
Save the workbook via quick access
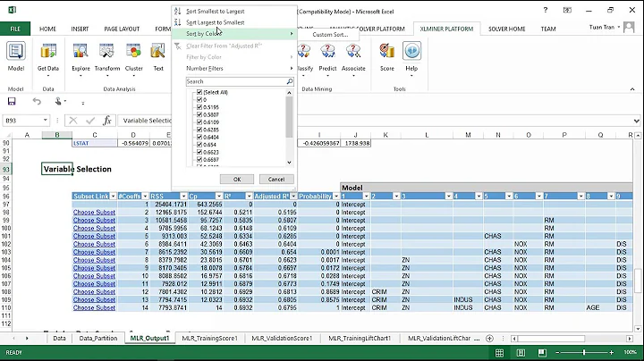(x=12, y=101)
